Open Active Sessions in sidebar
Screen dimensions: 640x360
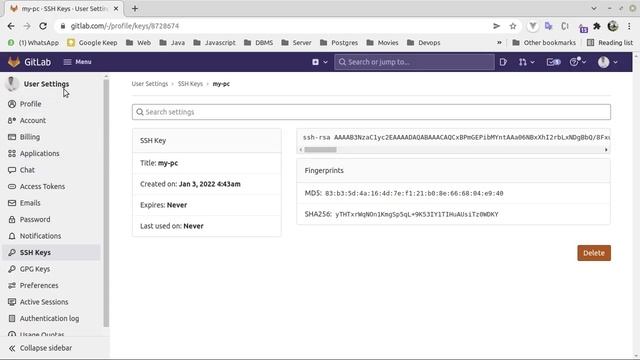44,302
